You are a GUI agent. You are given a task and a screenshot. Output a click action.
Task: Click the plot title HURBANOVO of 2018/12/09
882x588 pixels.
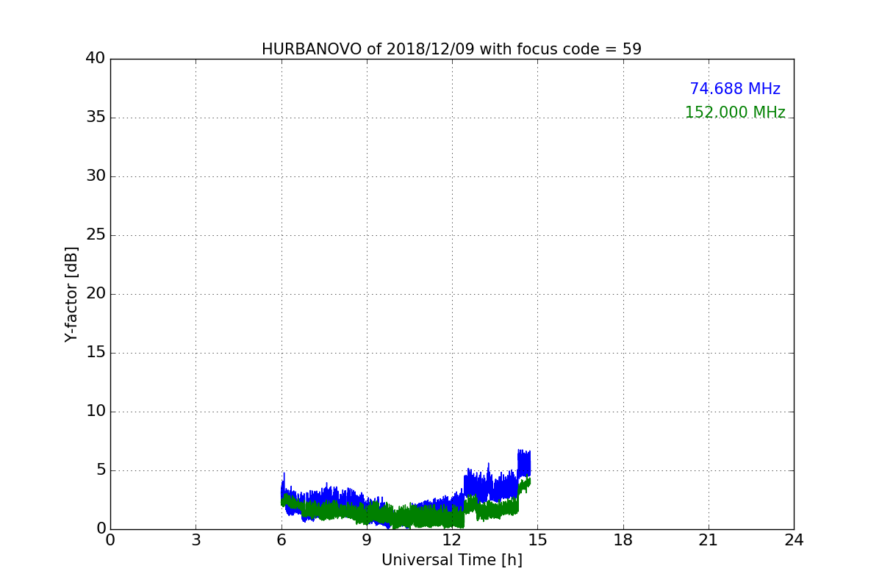click(x=451, y=49)
